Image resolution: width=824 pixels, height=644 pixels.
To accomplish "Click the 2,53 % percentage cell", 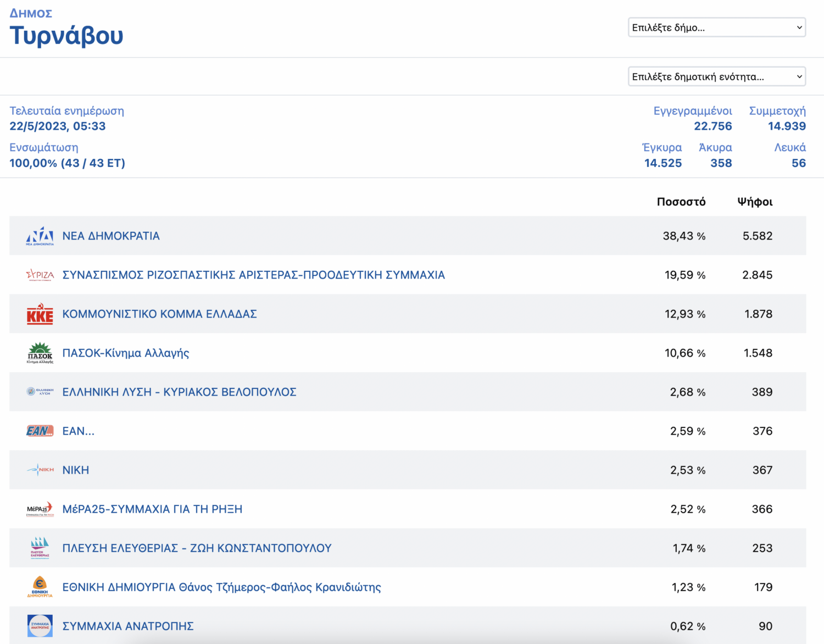I will point(688,470).
